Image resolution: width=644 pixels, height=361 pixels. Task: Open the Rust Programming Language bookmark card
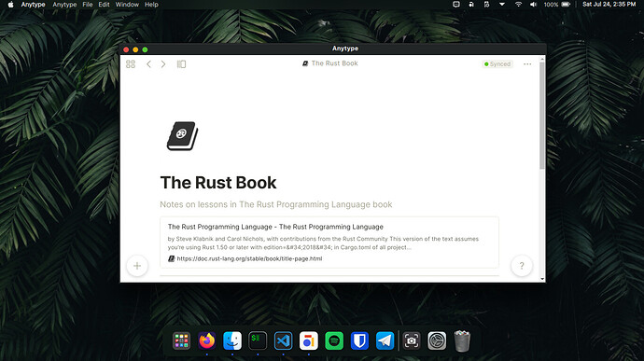tap(329, 243)
